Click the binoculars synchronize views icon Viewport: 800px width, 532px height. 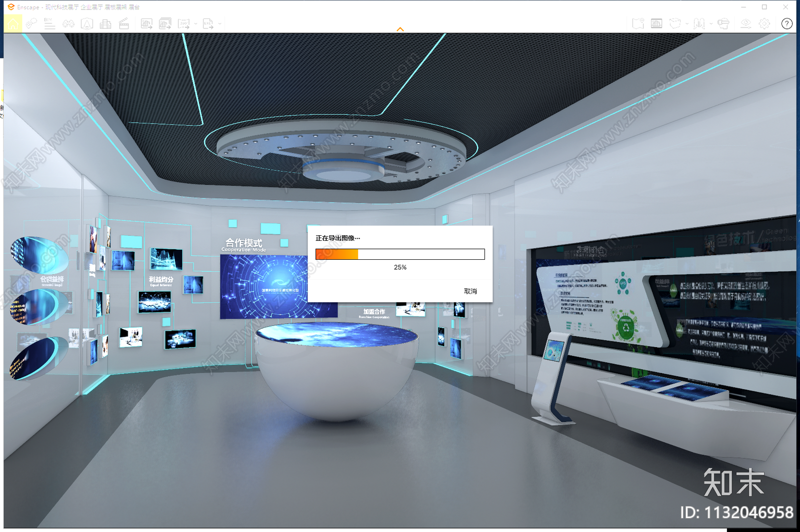(x=68, y=23)
